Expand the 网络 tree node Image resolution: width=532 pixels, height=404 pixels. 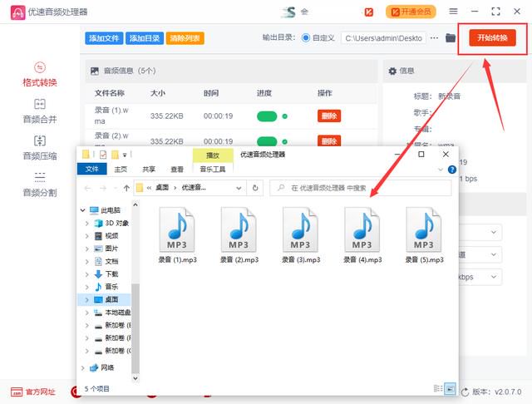click(82, 367)
